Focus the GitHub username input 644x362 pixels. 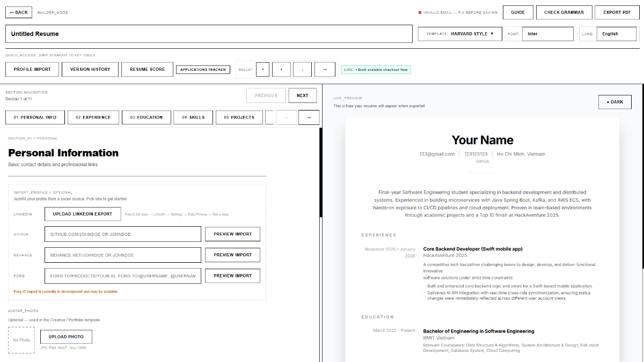click(x=123, y=234)
